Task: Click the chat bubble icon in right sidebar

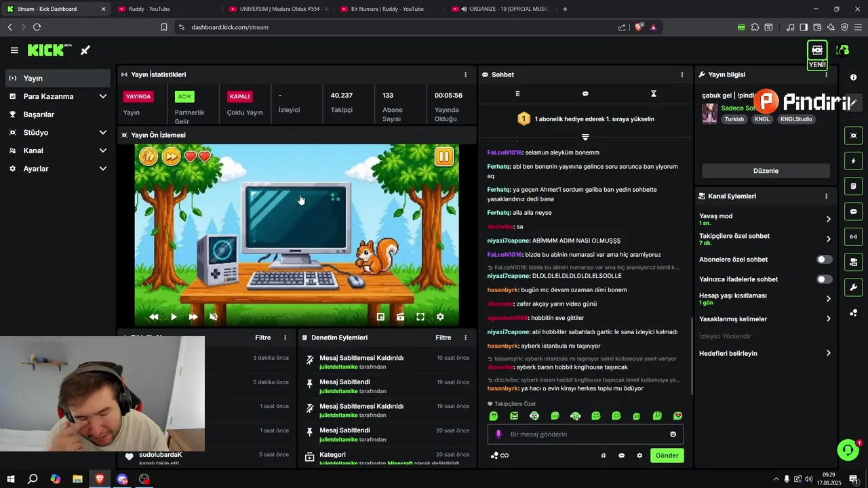Action: coord(853,211)
